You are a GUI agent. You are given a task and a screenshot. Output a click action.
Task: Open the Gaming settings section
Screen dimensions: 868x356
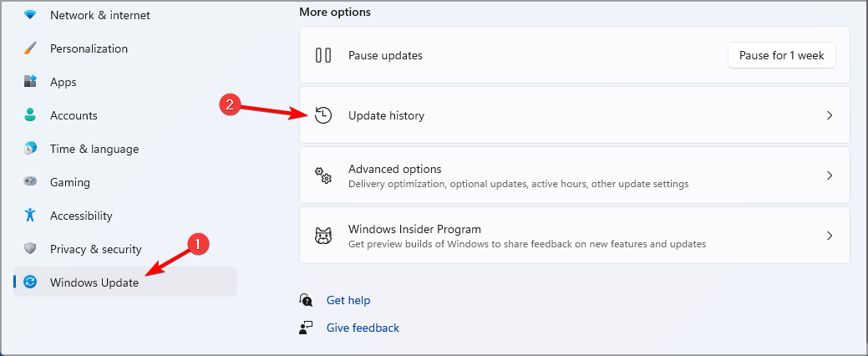click(x=70, y=182)
